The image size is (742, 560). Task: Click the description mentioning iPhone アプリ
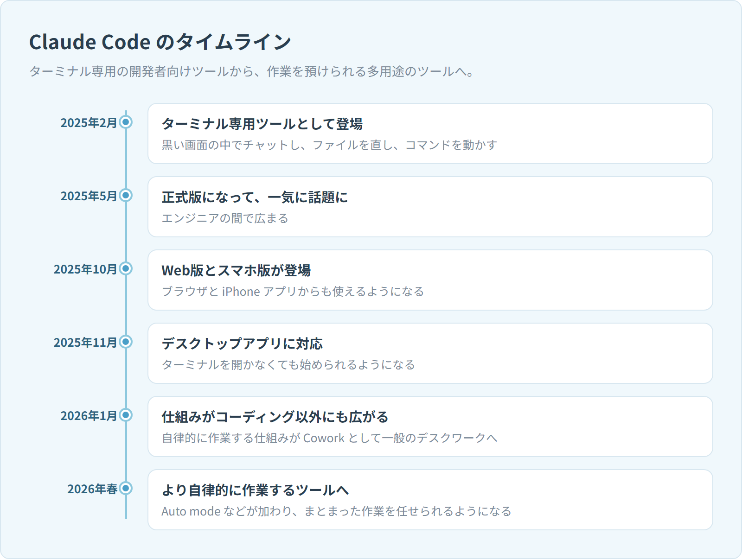(x=293, y=292)
